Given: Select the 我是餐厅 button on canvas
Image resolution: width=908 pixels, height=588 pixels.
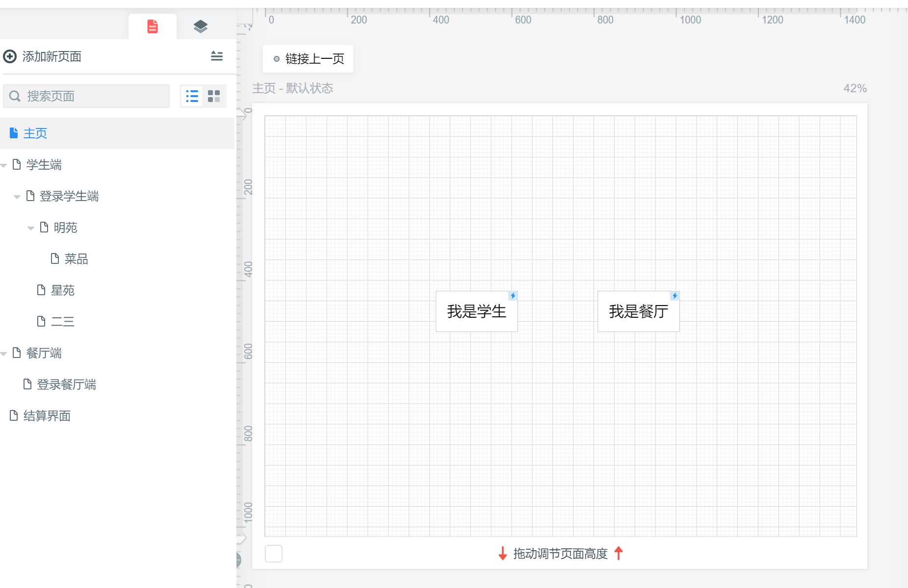Looking at the screenshot, I should pyautogui.click(x=638, y=311).
